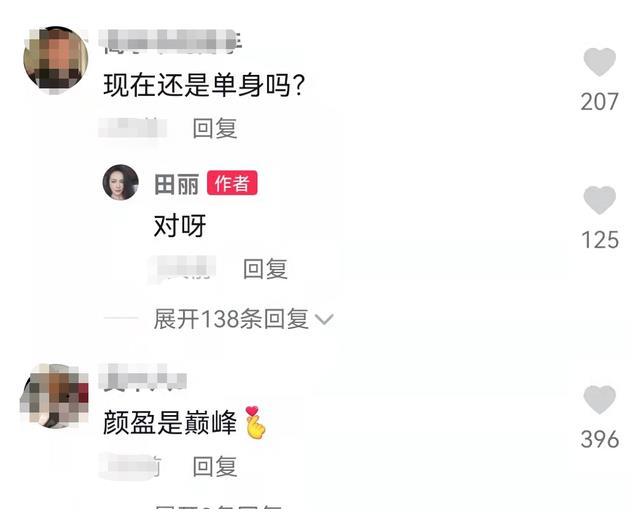640x519 pixels.
Task: Open the pixelated avatar of the first commenter
Action: tap(56, 58)
